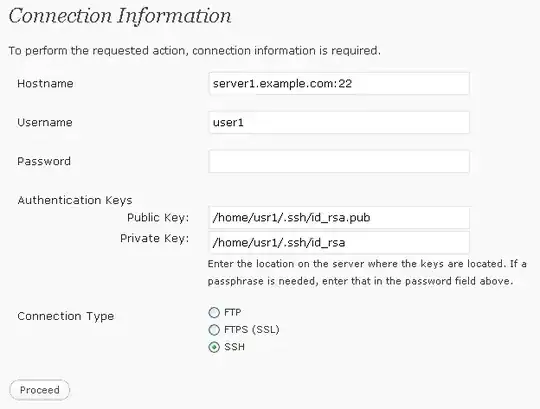Focus the Username text box containing user1
Image resolution: width=540 pixels, height=409 pixels.
(x=339, y=123)
